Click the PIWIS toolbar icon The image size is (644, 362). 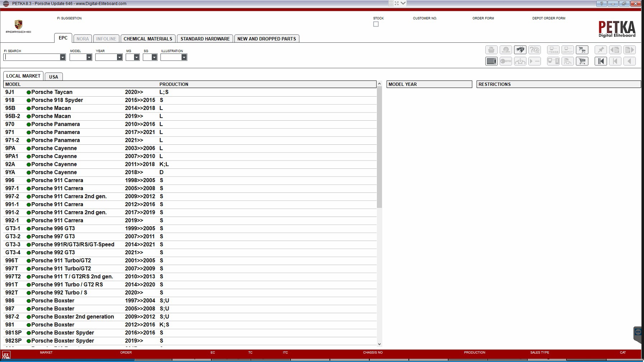coord(553,50)
